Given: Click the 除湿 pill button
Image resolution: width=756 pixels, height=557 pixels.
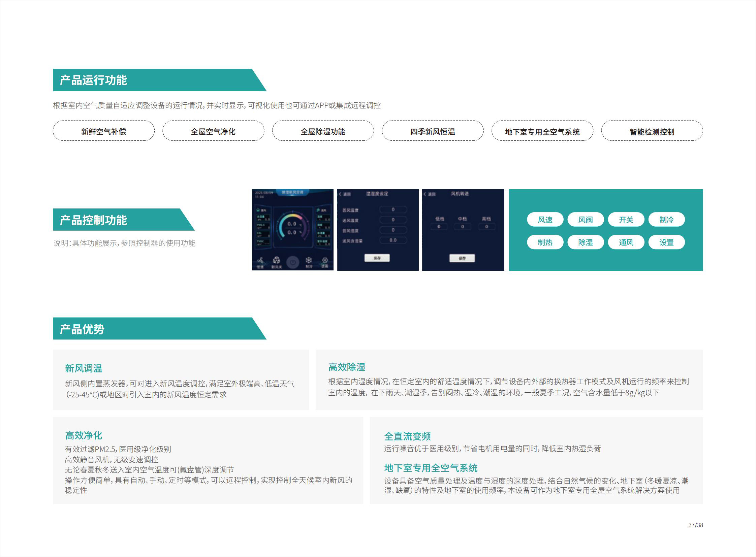Looking at the screenshot, I should (x=586, y=242).
